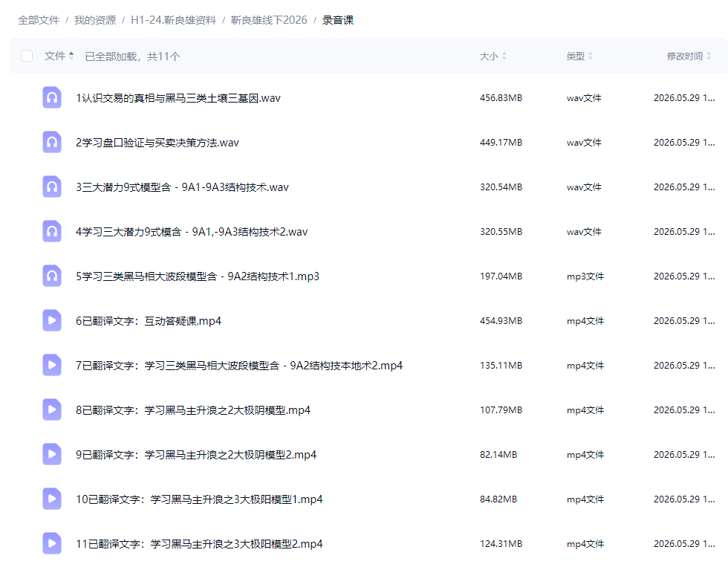This screenshot has height=573, width=728.
Task: Click size value 449.17MB
Action: coord(501,143)
